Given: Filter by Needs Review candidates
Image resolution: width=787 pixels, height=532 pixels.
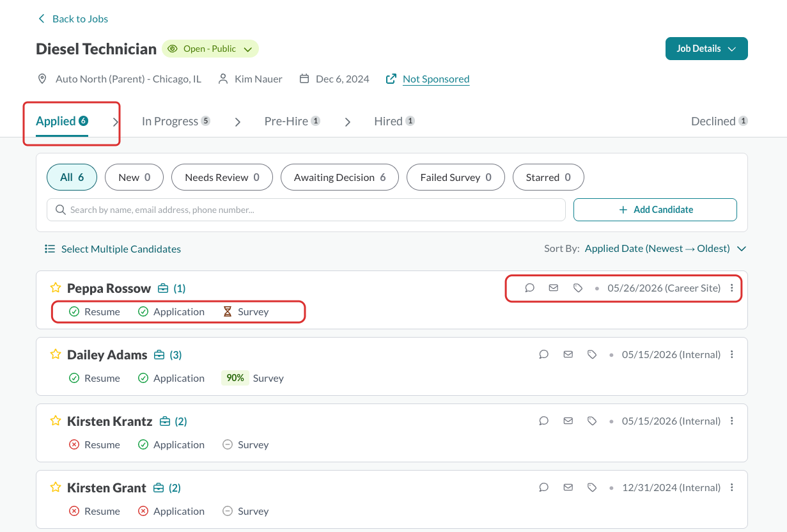Looking at the screenshot, I should [222, 177].
